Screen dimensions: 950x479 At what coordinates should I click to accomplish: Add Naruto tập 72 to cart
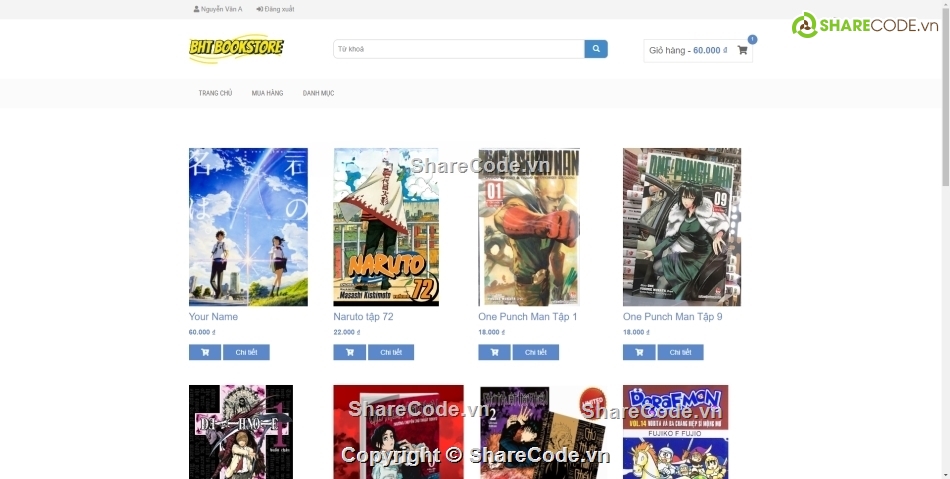pyautogui.click(x=350, y=352)
